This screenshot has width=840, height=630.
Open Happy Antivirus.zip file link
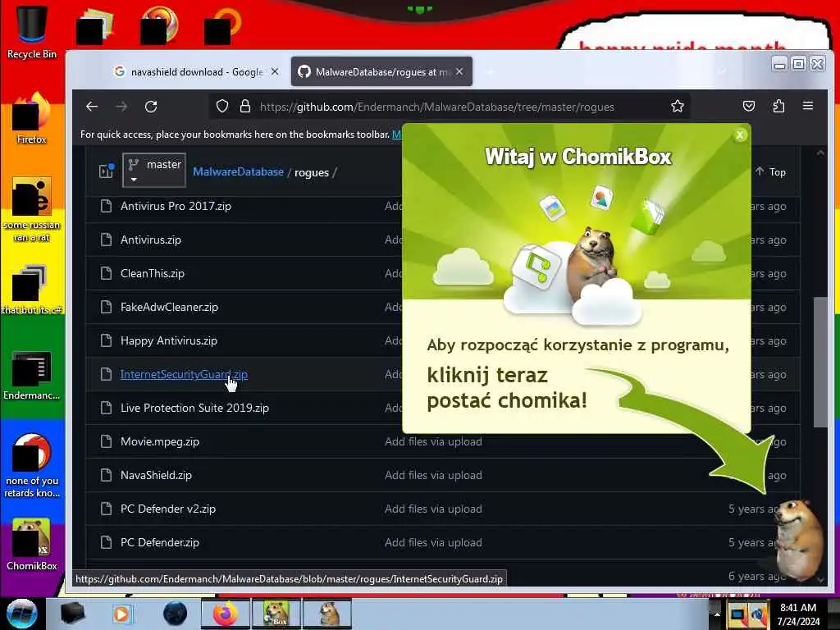point(169,341)
